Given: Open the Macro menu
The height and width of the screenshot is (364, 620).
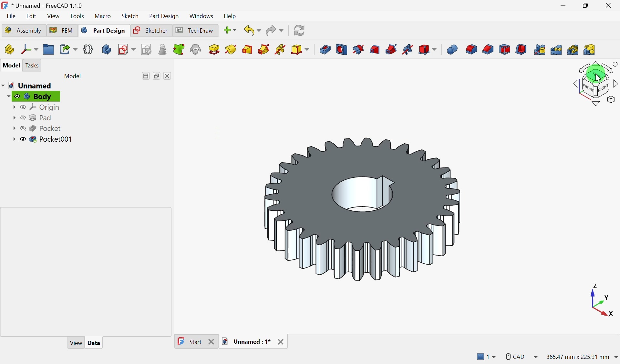Looking at the screenshot, I should coord(103,16).
